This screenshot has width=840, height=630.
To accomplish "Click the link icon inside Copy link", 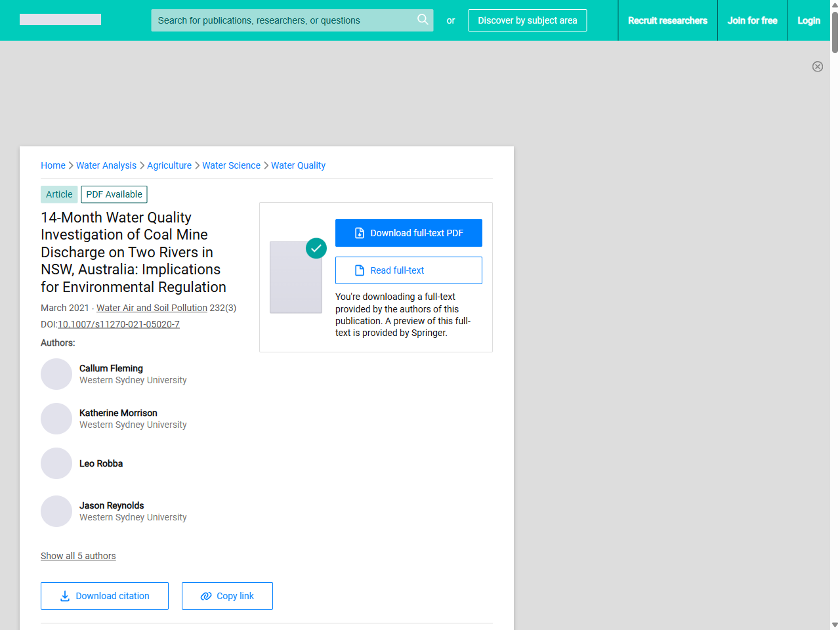I will coord(207,595).
